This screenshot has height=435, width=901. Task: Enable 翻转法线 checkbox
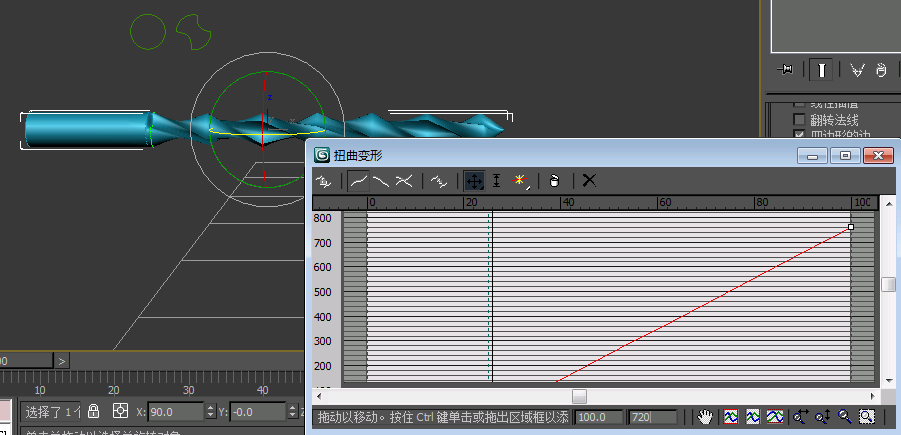799,120
